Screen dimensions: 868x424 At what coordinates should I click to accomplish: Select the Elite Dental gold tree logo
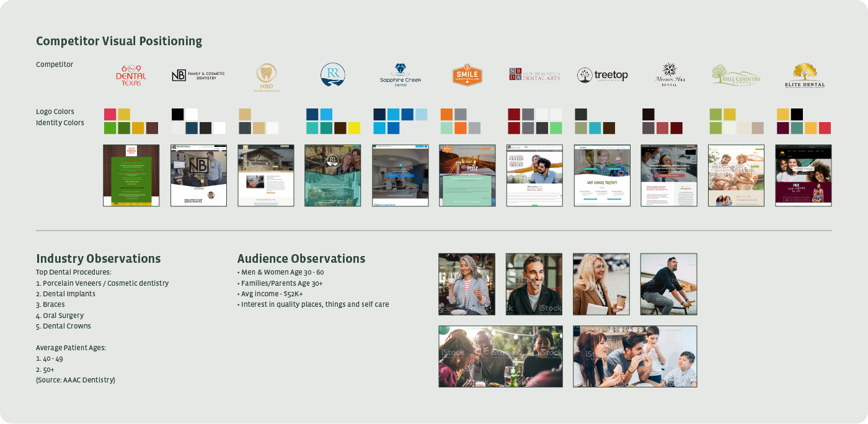coord(804,76)
